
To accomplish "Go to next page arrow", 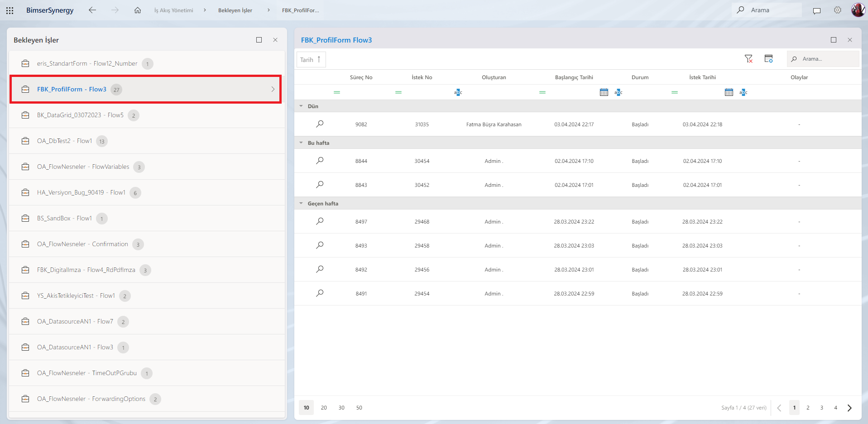I will pos(849,408).
